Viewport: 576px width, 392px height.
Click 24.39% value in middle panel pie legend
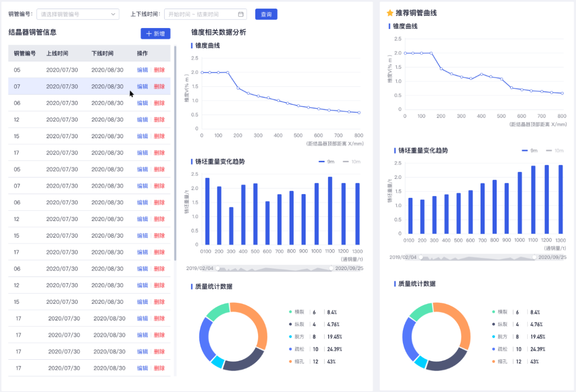pyautogui.click(x=334, y=349)
